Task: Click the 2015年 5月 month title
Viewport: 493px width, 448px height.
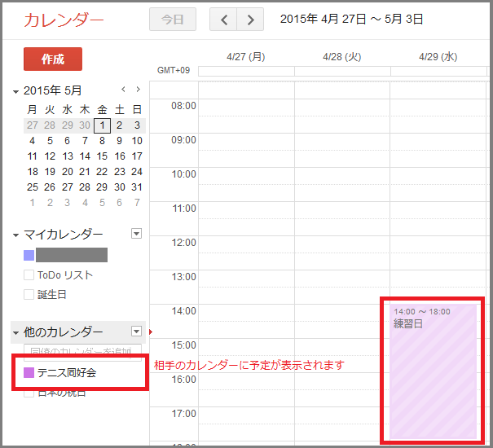Action: click(52, 90)
